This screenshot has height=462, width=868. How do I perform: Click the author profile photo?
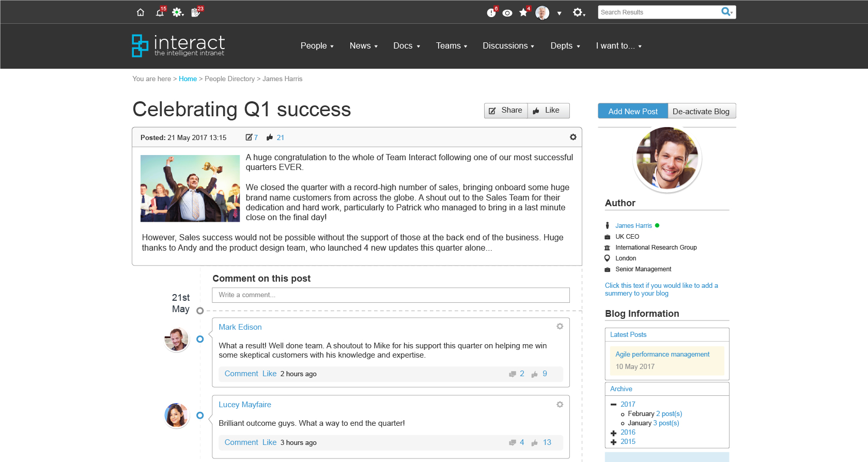(667, 159)
